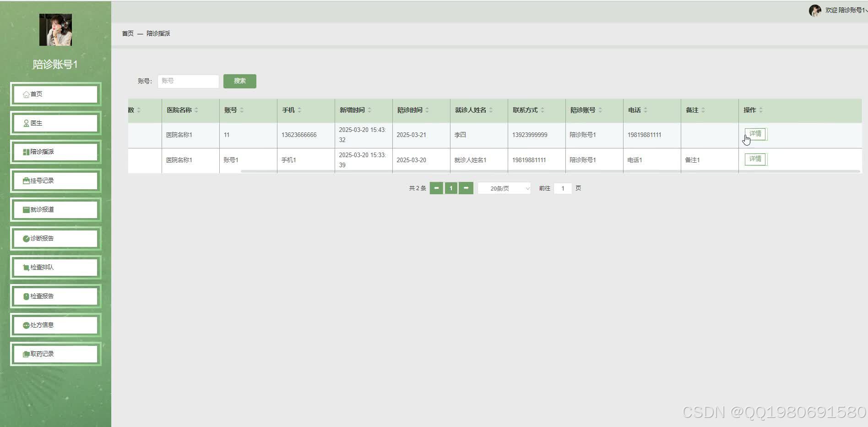The image size is (868, 427).
Task: Focus the 账号 search input field
Action: [188, 81]
